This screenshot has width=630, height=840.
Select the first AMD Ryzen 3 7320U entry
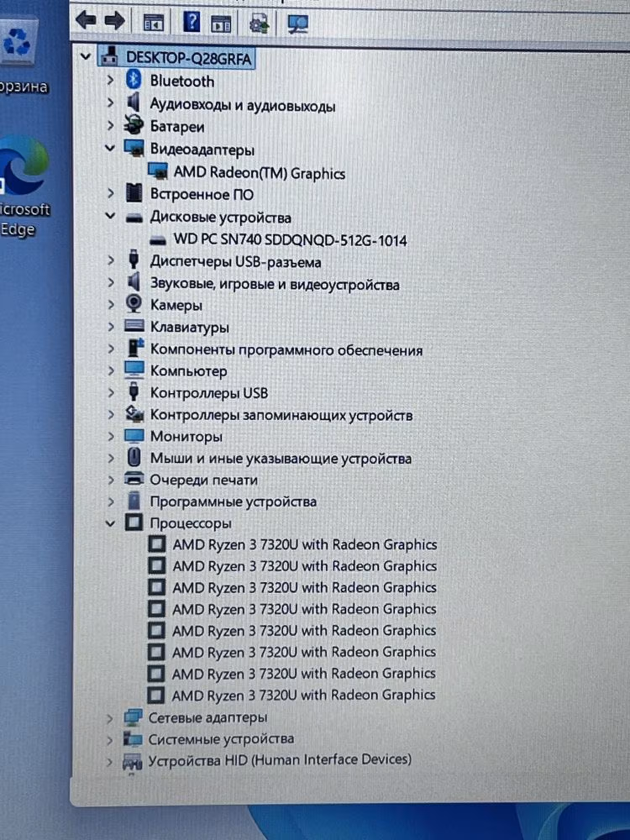pos(305,545)
